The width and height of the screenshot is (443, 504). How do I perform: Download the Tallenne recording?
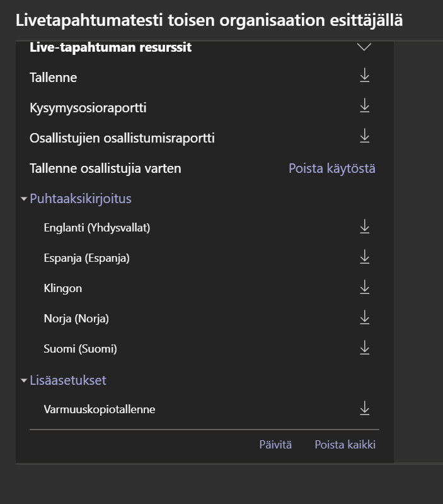click(x=364, y=76)
